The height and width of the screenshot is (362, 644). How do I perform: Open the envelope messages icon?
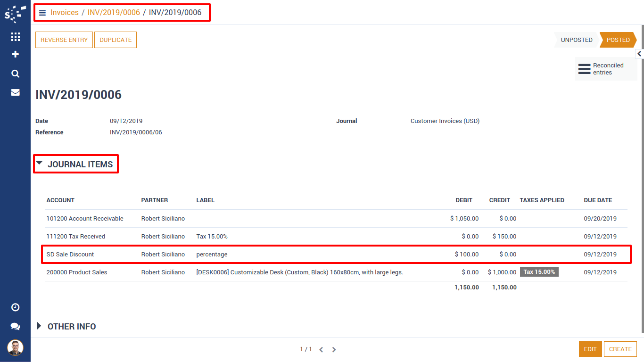[x=15, y=92]
